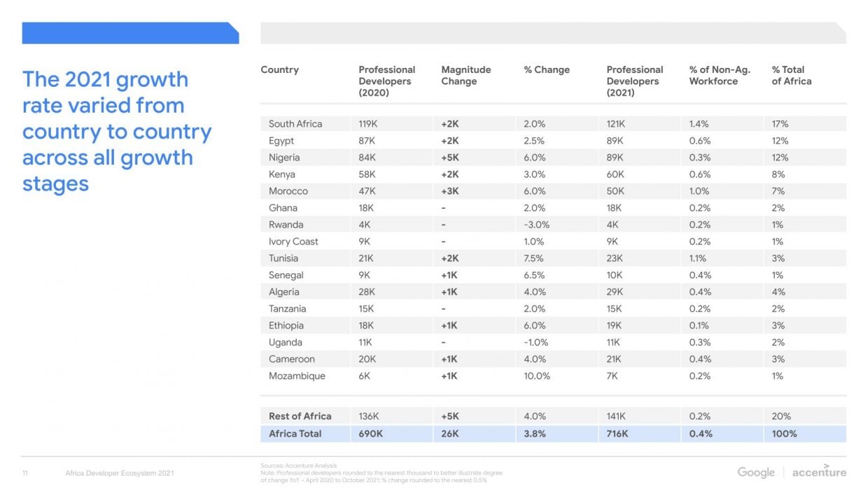Click the % of Non-Ag. Workforce header
Viewport: 868px width, 489px height.
tap(719, 75)
